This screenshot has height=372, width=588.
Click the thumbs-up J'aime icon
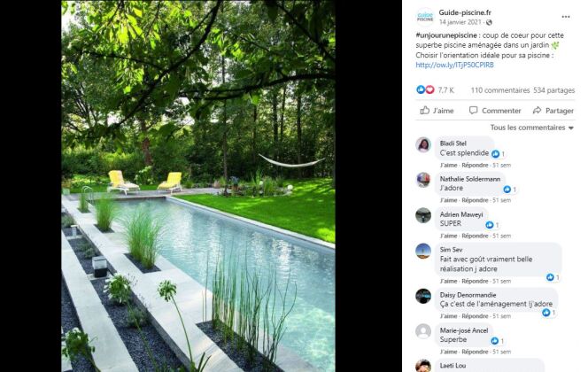pos(424,110)
